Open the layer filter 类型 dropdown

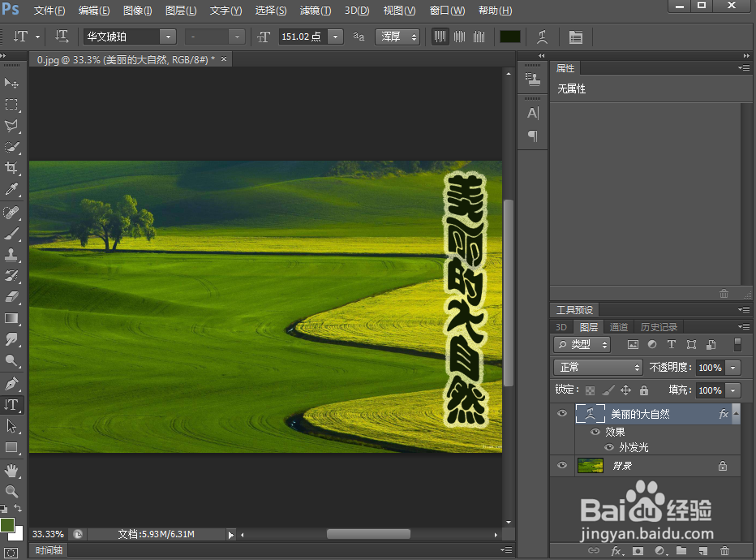tap(582, 344)
